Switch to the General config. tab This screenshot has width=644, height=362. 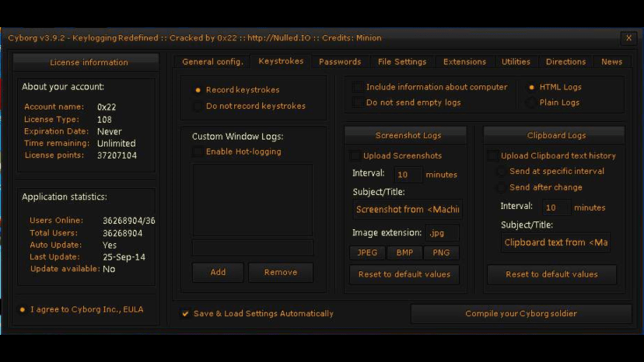(213, 62)
